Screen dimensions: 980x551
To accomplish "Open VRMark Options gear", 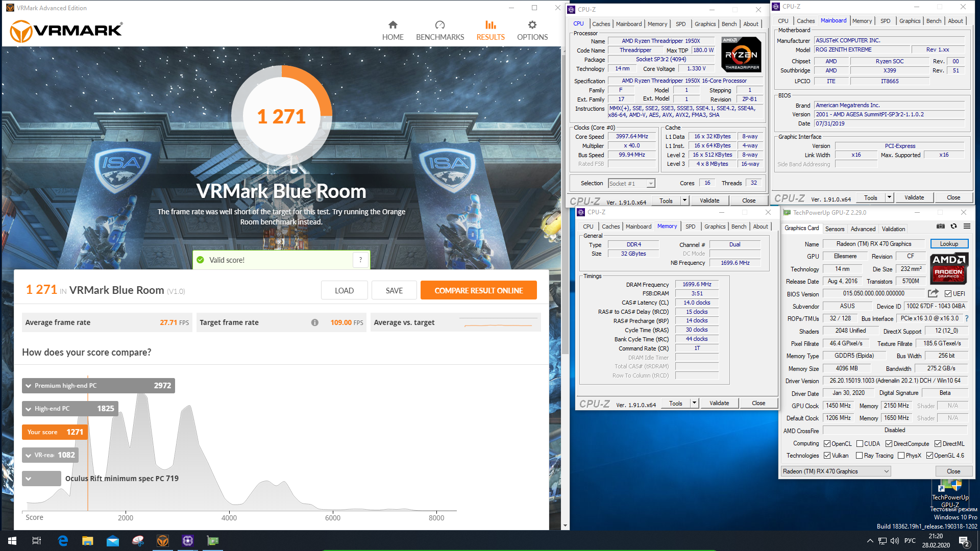I will point(532,31).
